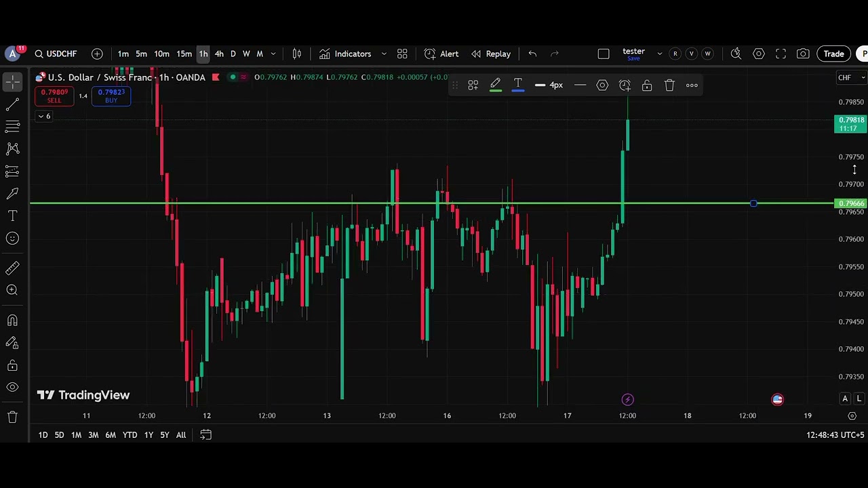Viewport: 868px width, 488px height.
Task: Toggle hide all drawings eye icon
Action: (12, 388)
